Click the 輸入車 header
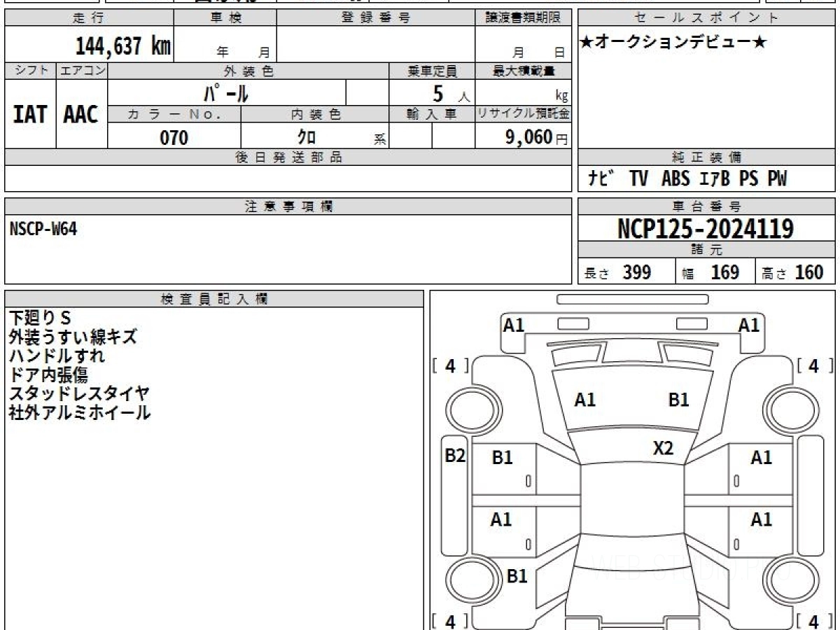840x630 pixels. click(x=432, y=114)
